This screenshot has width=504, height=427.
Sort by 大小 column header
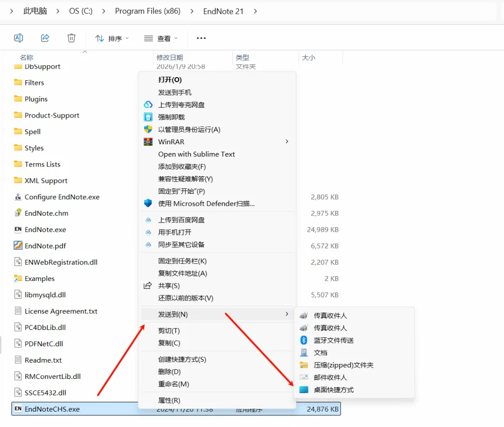(x=308, y=57)
